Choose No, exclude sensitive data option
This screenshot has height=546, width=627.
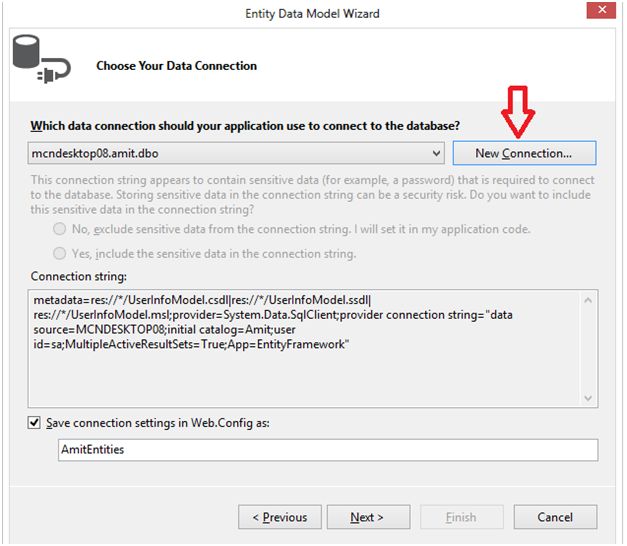pos(60,229)
